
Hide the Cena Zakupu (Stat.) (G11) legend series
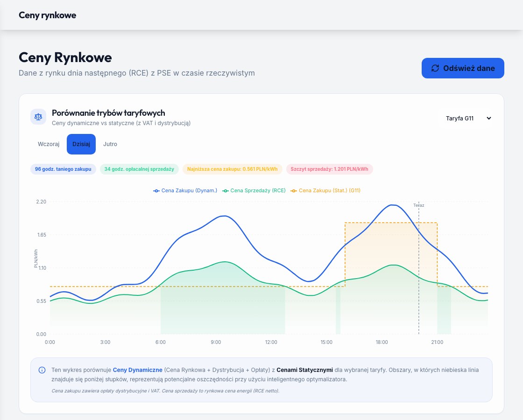pos(325,191)
